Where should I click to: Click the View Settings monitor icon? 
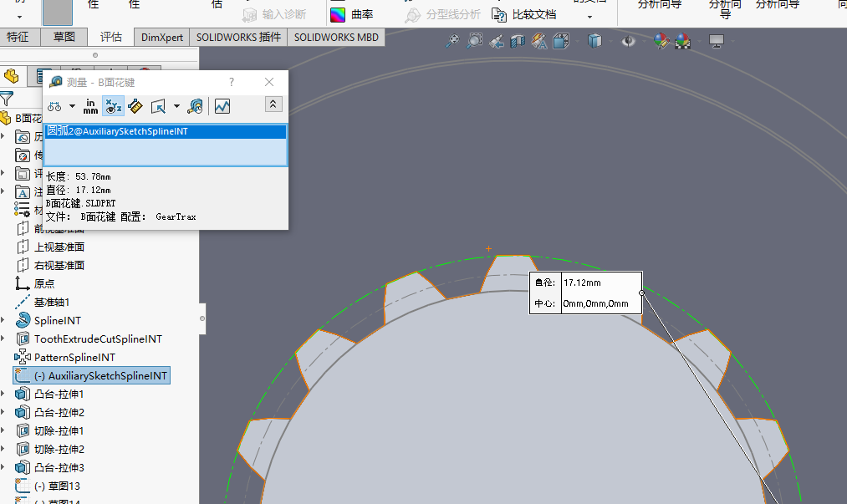coord(717,41)
